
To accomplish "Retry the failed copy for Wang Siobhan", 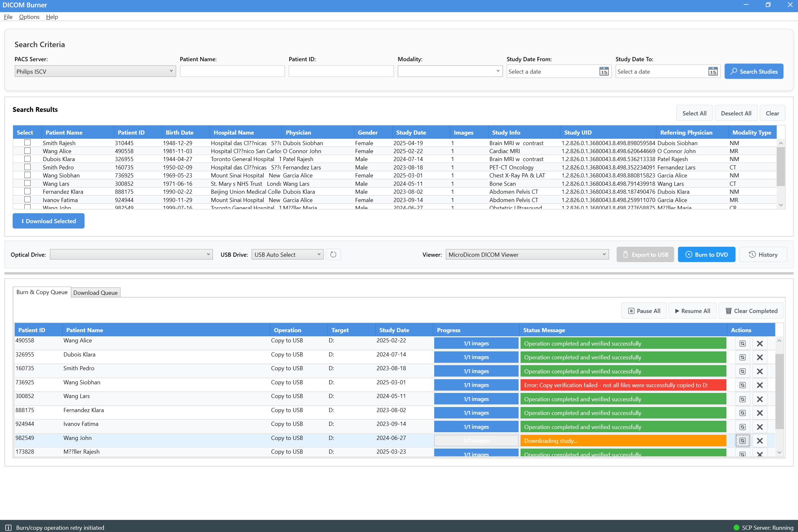I will click(x=742, y=385).
